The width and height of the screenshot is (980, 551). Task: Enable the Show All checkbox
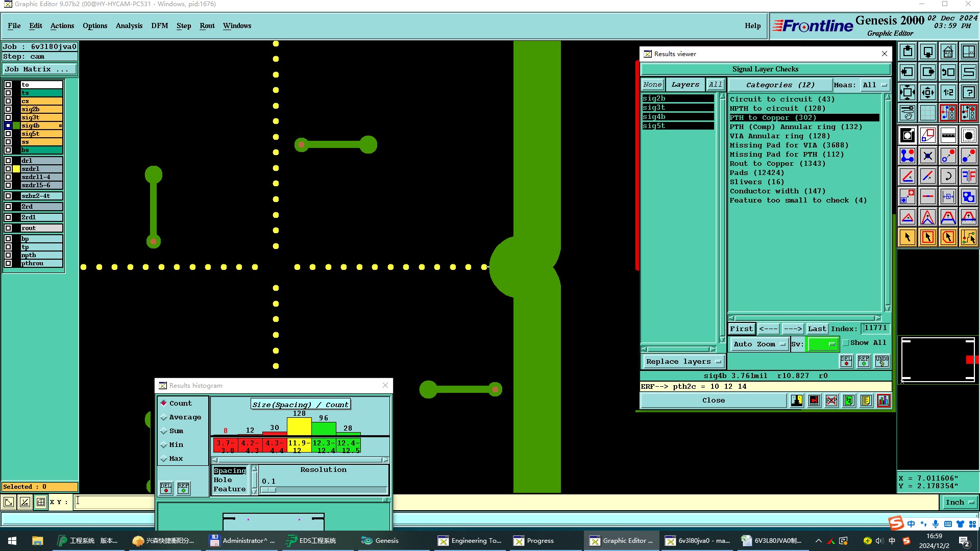pyautogui.click(x=846, y=343)
